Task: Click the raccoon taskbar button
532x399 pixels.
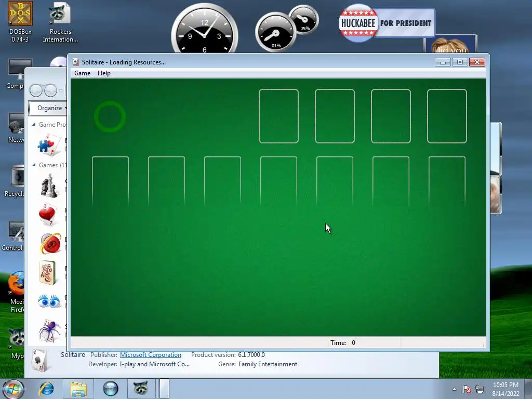Action: (140, 388)
